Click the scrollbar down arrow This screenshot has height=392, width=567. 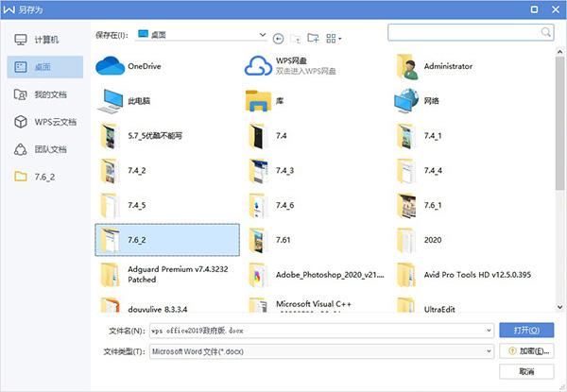coord(559,307)
